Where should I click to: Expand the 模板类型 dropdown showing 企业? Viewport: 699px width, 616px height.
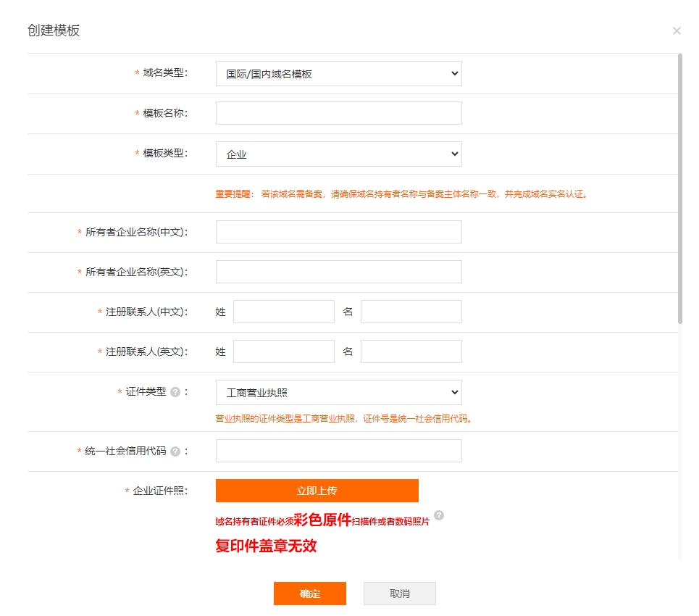(338, 154)
